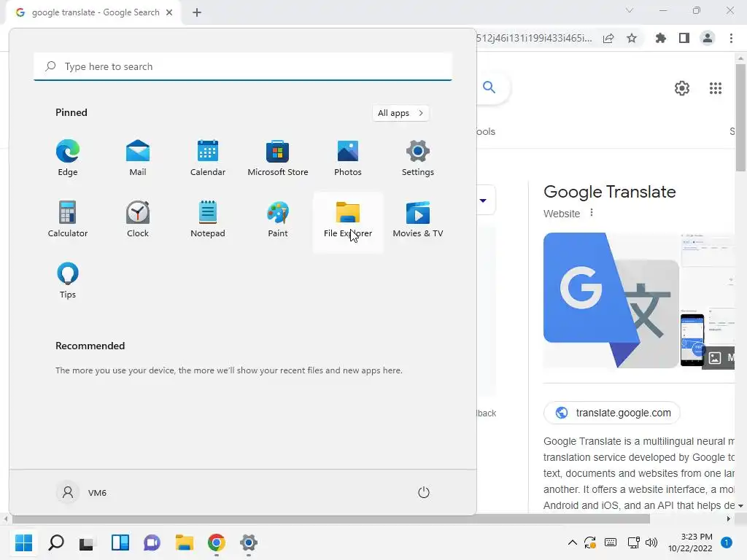The width and height of the screenshot is (747, 560).
Task: Open Chrome Extensions puzzle icon
Action: click(661, 38)
